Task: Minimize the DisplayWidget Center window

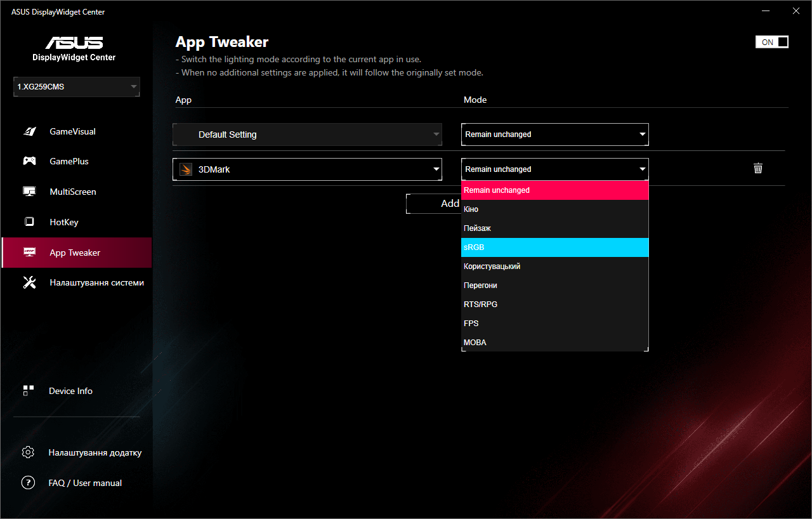Action: click(x=767, y=11)
